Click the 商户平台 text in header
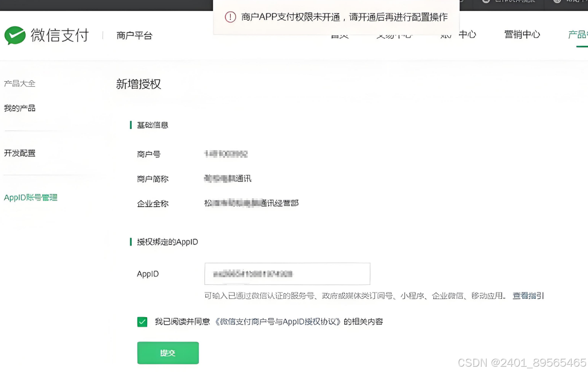 (x=134, y=36)
